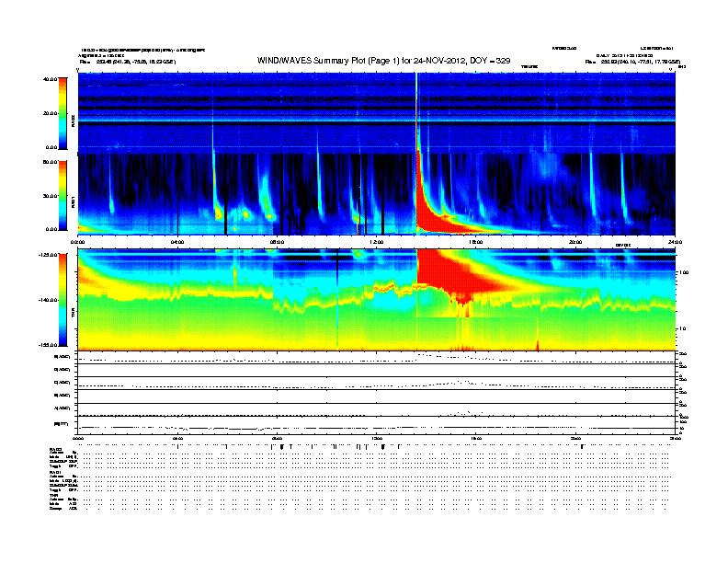
Task: Click the RAD1 heading in the bottom status table
Action: coord(55,473)
